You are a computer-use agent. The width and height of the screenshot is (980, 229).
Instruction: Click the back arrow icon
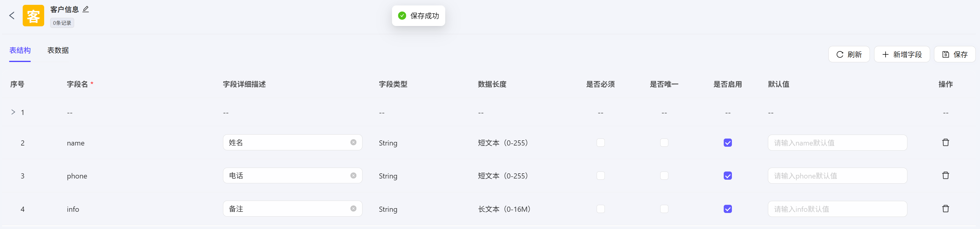(12, 16)
